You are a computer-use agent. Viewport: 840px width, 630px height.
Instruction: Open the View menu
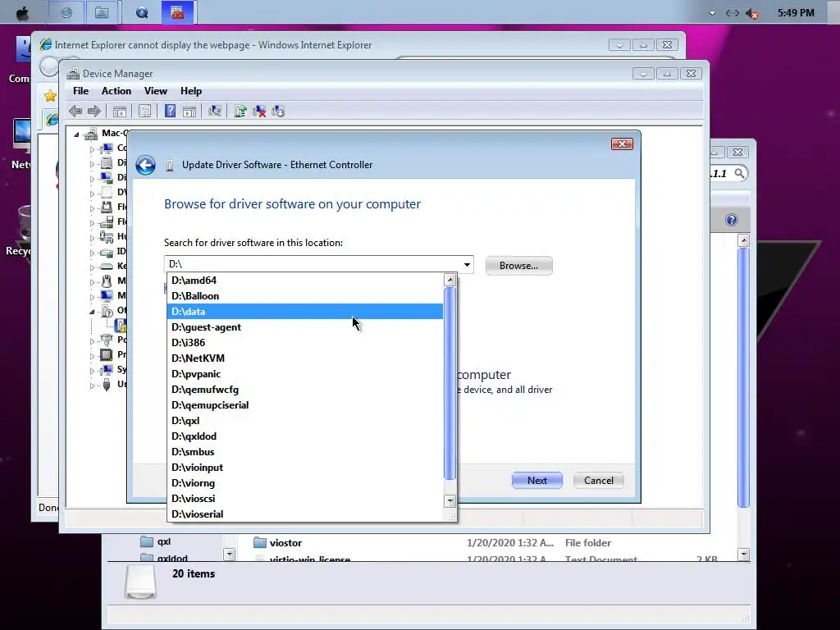(156, 91)
